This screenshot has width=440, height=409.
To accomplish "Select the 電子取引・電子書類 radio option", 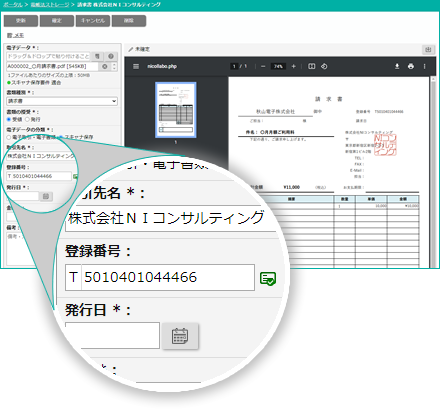I will 9,137.
